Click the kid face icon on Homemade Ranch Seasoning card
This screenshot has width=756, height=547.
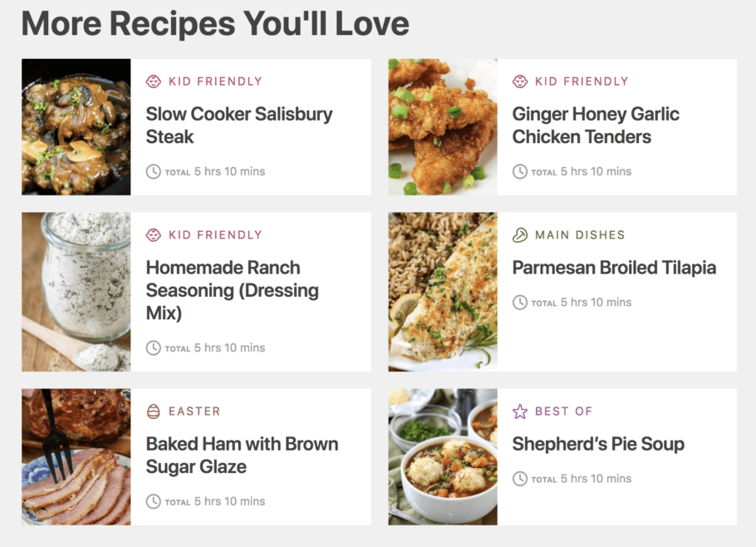coord(154,235)
